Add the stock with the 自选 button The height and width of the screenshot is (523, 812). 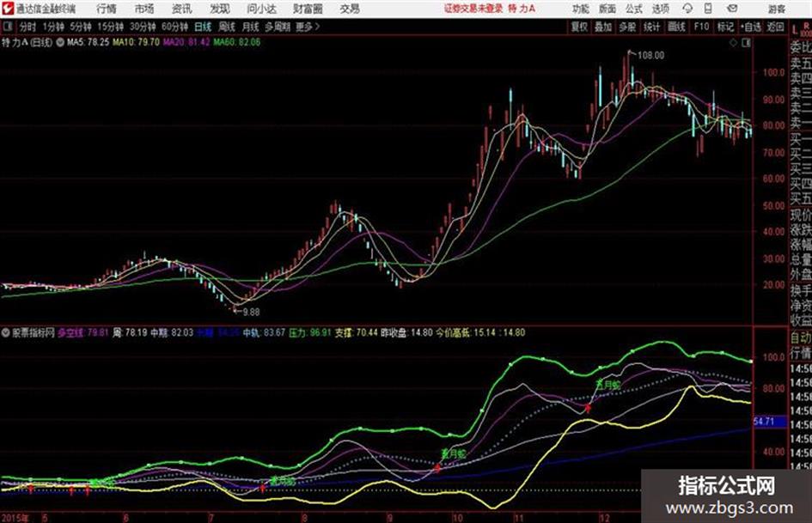click(x=751, y=27)
